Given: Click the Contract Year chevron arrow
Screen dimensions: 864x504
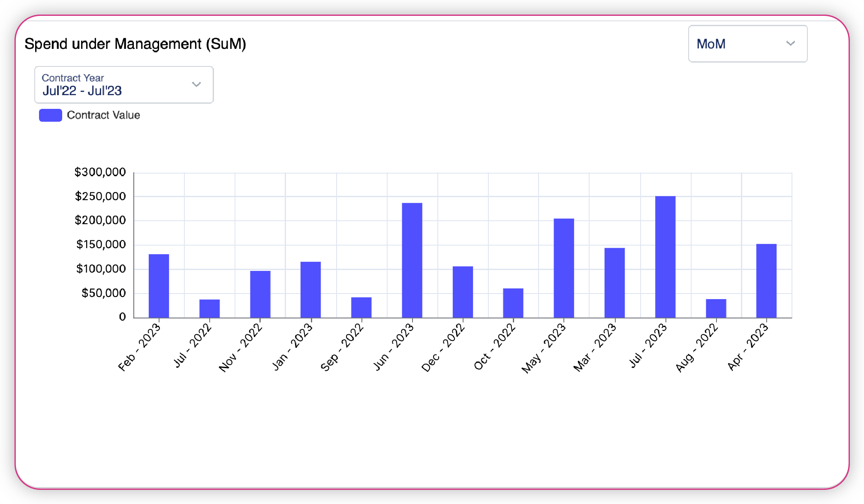Looking at the screenshot, I should tap(196, 84).
